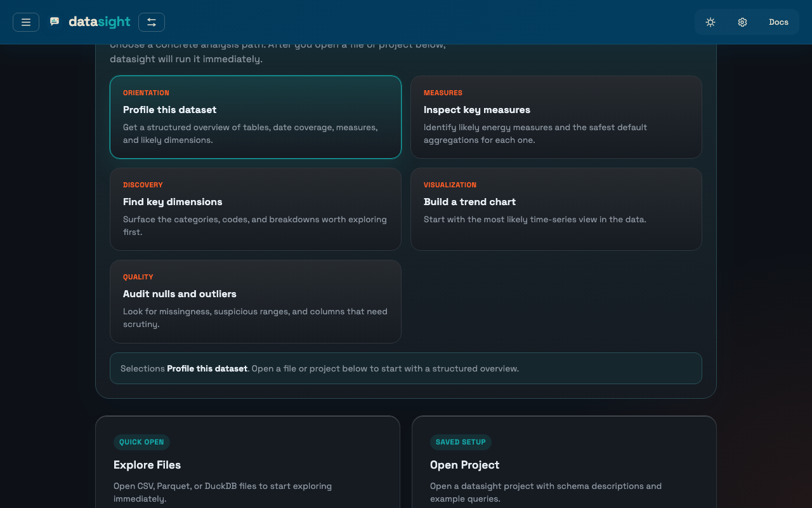Select the "Audit nulls and outliers" card
This screenshot has height=508, width=812.
[x=255, y=301]
